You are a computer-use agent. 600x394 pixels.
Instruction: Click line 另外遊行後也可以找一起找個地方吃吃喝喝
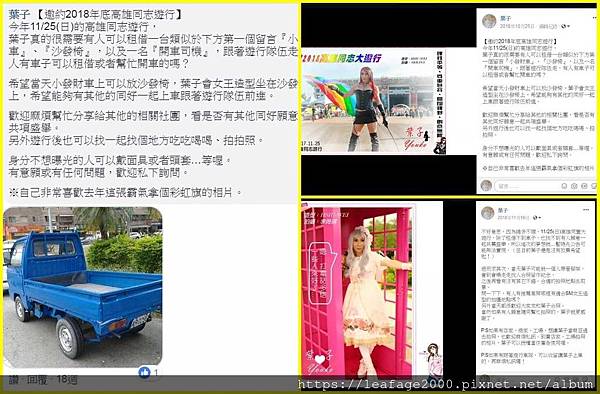click(136, 140)
